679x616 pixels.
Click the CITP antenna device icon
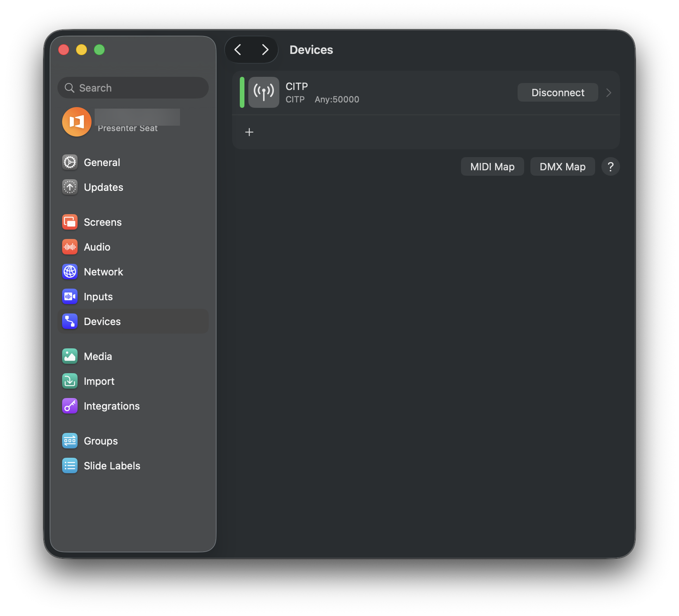tap(264, 92)
